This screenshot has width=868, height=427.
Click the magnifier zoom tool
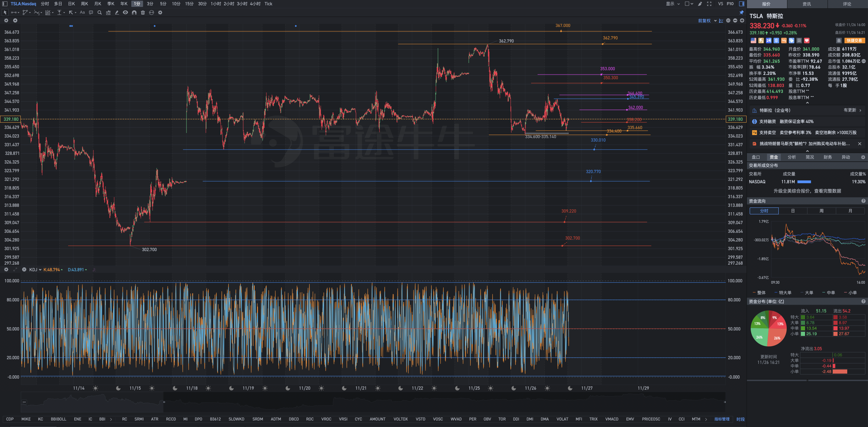pyautogui.click(x=100, y=12)
